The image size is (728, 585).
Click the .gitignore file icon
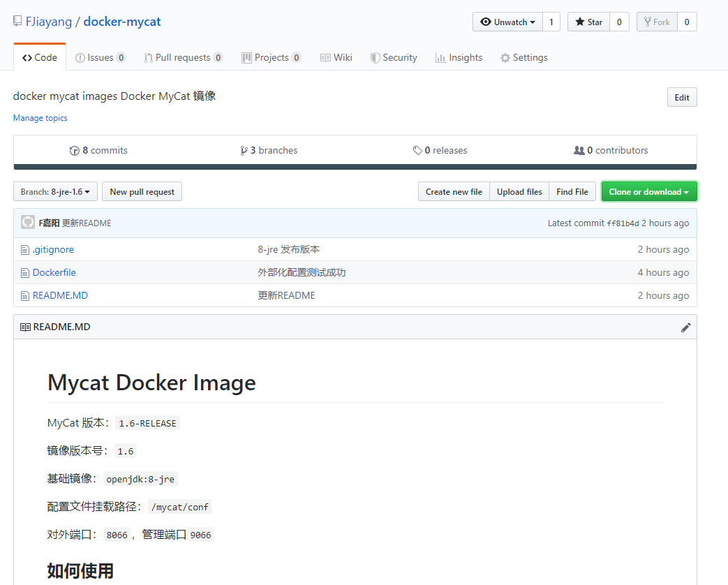click(x=25, y=250)
